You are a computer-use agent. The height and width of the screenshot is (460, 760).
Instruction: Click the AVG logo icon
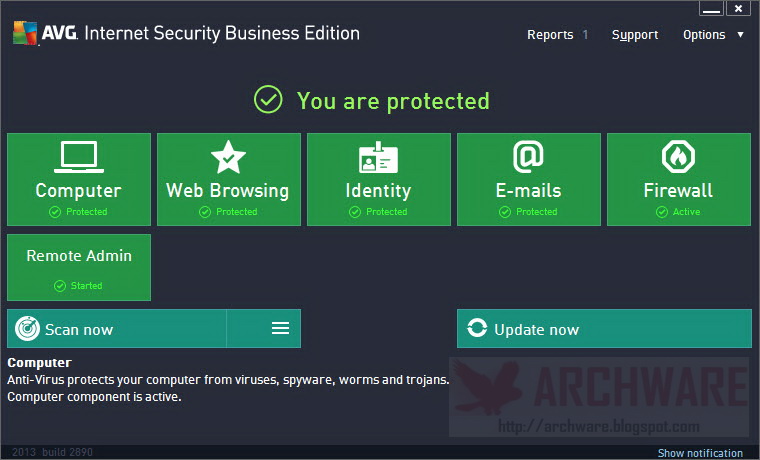[x=25, y=33]
